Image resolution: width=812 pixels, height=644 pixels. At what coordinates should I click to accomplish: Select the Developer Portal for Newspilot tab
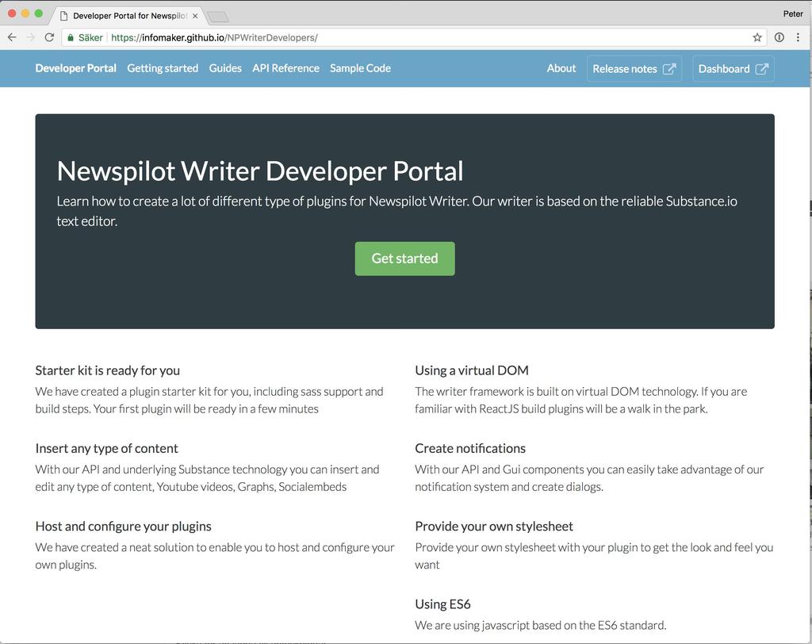[128, 16]
